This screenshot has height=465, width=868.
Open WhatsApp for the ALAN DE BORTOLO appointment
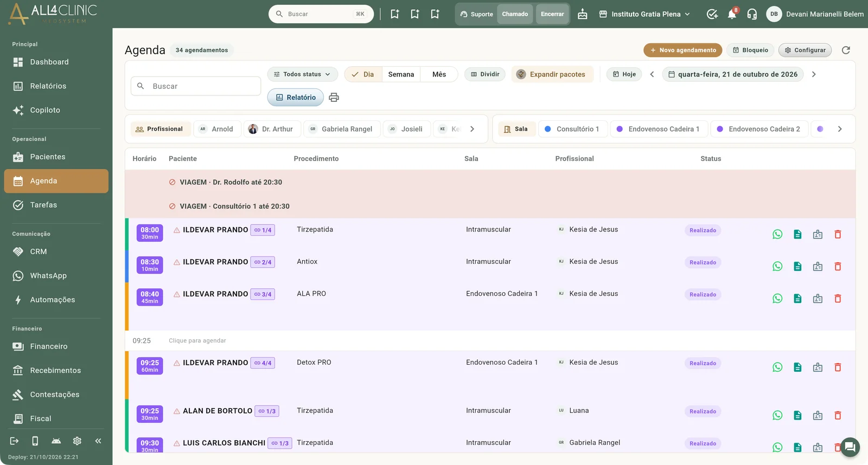click(x=777, y=415)
